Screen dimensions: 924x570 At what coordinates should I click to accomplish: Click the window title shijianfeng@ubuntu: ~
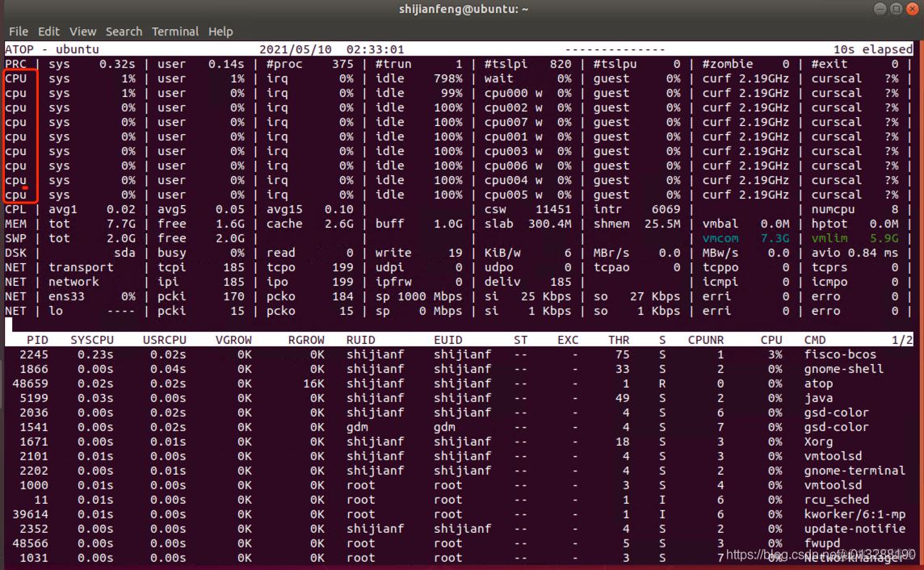point(463,9)
